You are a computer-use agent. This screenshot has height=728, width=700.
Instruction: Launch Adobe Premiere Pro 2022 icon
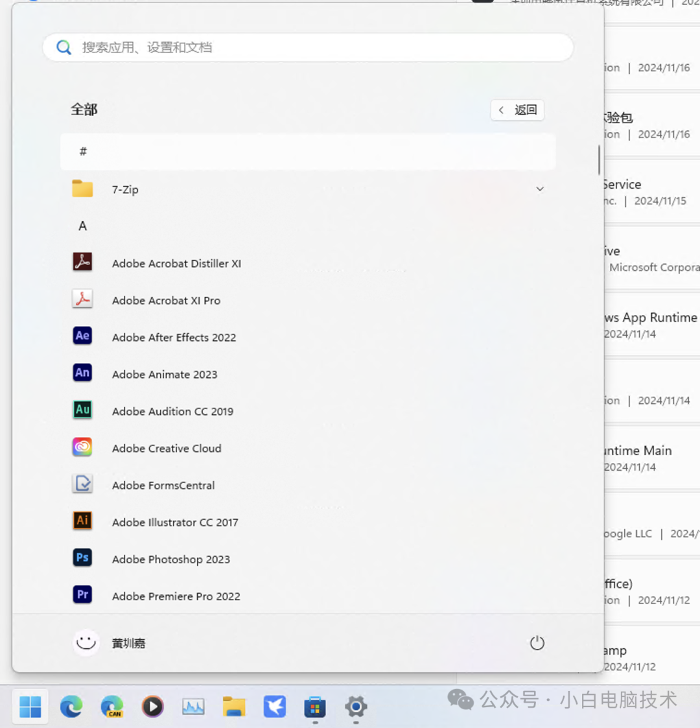coord(82,594)
